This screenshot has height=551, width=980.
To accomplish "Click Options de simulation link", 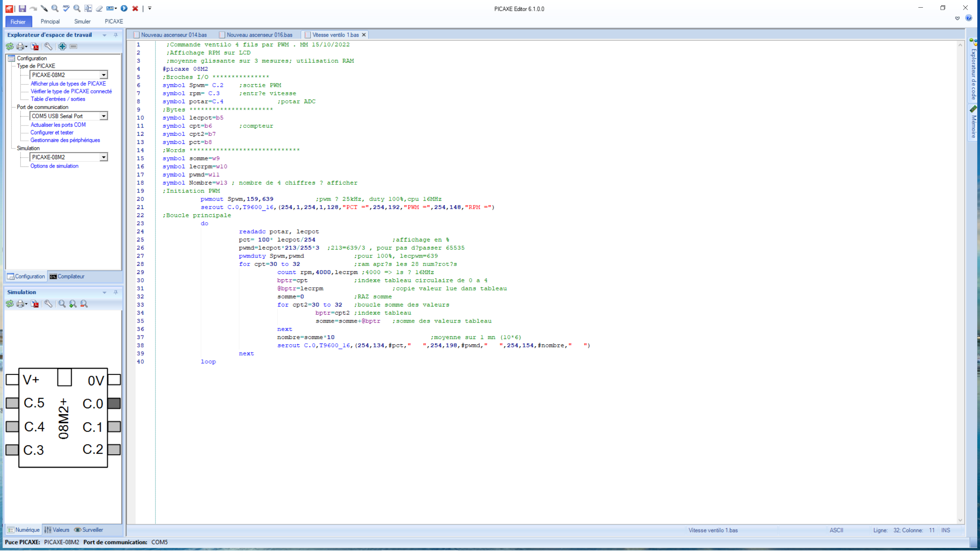I will tap(54, 166).
